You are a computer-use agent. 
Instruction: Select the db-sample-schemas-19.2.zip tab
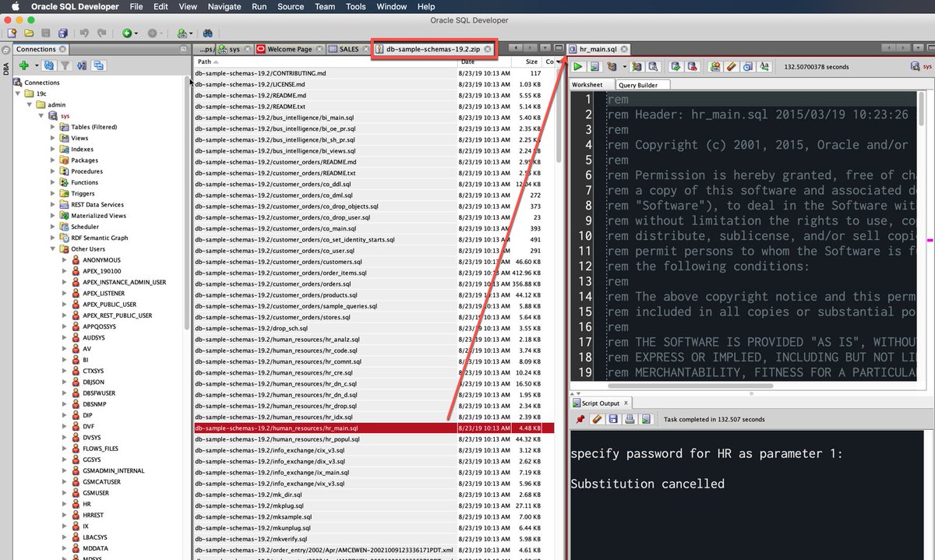pyautogui.click(x=433, y=49)
